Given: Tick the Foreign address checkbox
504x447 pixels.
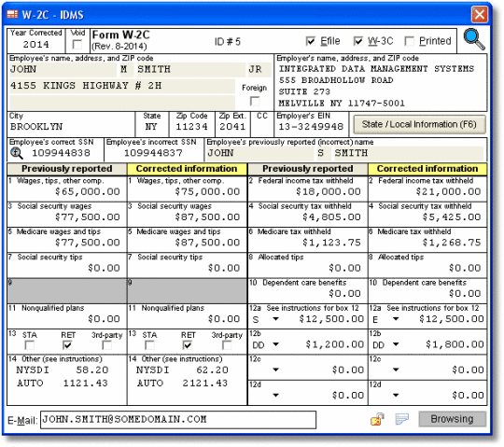Looking at the screenshot, I should (255, 102).
